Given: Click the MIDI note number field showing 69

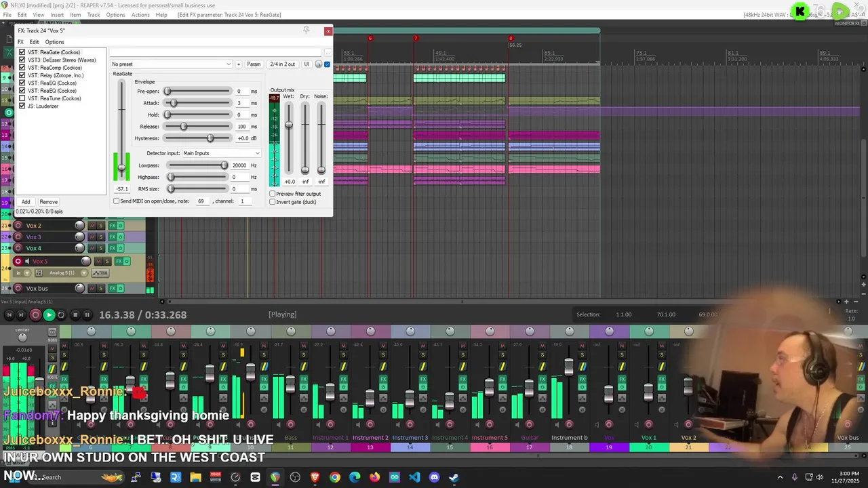Looking at the screenshot, I should pyautogui.click(x=201, y=201).
